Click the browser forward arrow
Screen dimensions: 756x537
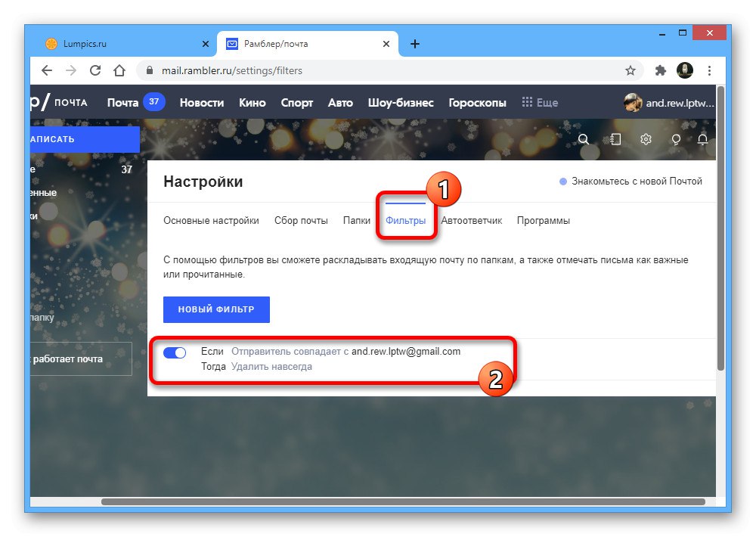71,70
